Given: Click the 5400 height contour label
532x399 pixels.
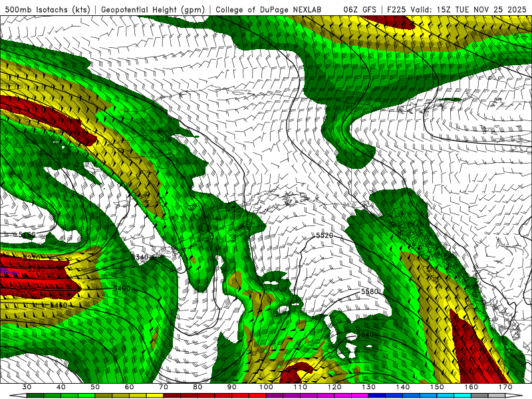Looking at the screenshot, I should point(122,289).
